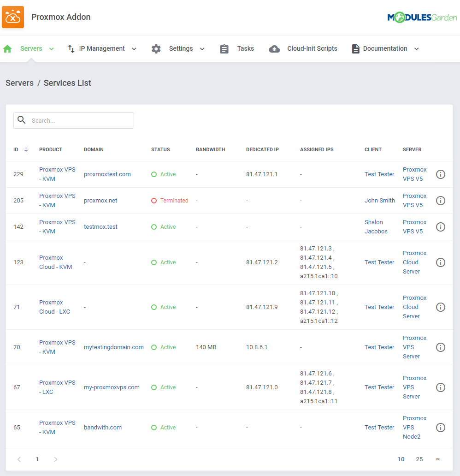This screenshot has width=460, height=476.
Task: Click the 140 MB bandwidth value
Action: pos(206,347)
